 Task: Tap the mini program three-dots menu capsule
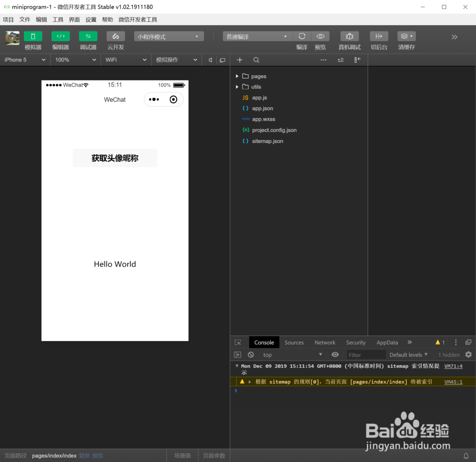pyautogui.click(x=154, y=99)
